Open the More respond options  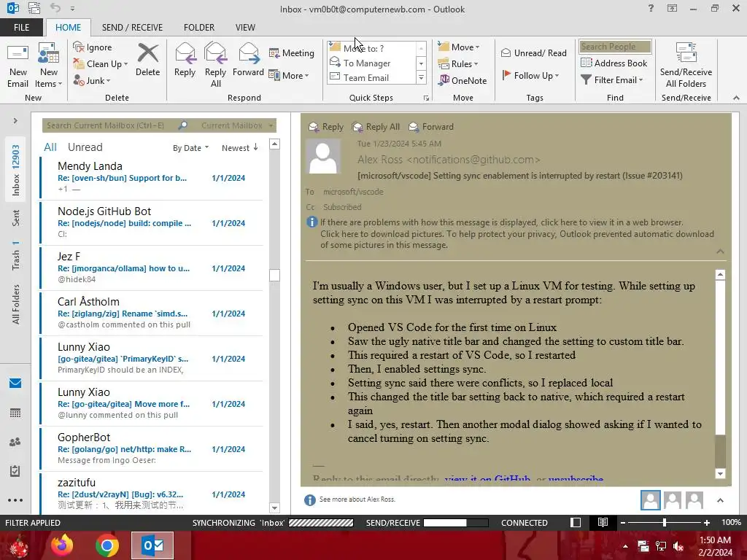289,75
